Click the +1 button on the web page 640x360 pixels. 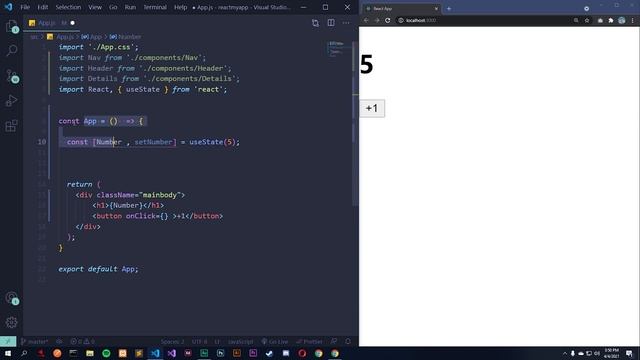click(372, 108)
